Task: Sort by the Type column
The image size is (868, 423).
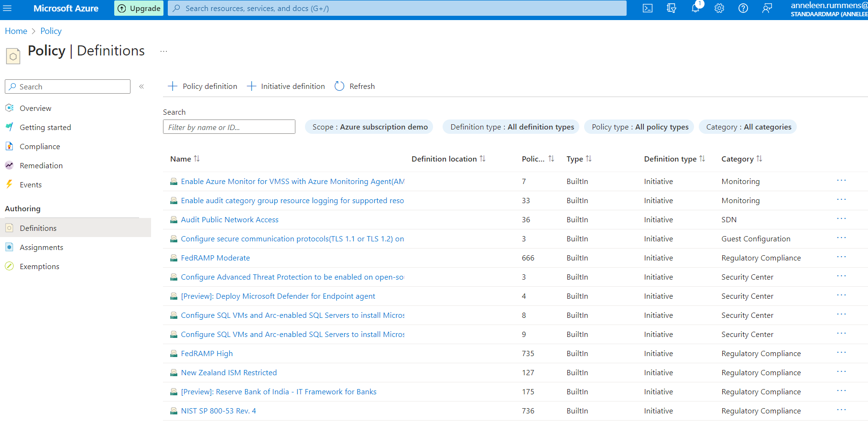Action: [x=579, y=159]
